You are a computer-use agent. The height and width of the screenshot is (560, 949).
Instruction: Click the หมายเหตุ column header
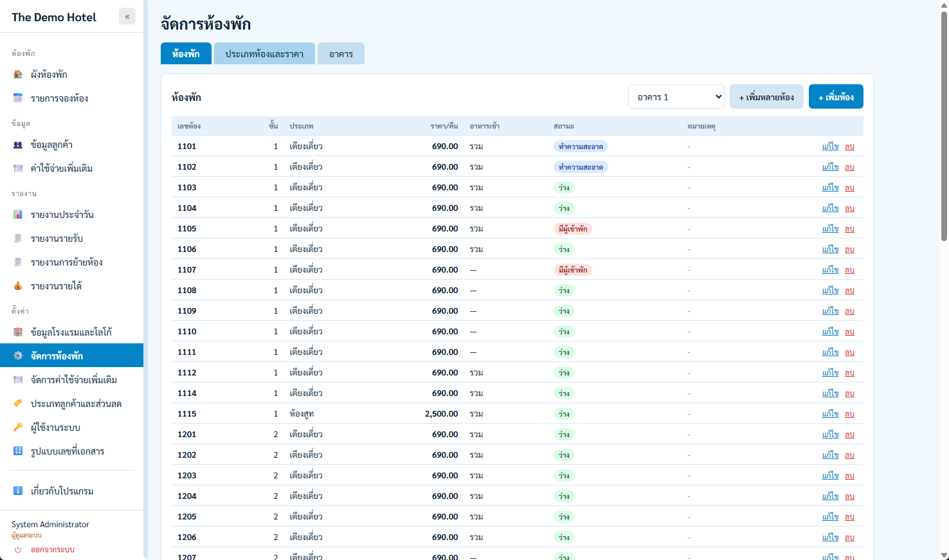[701, 126]
